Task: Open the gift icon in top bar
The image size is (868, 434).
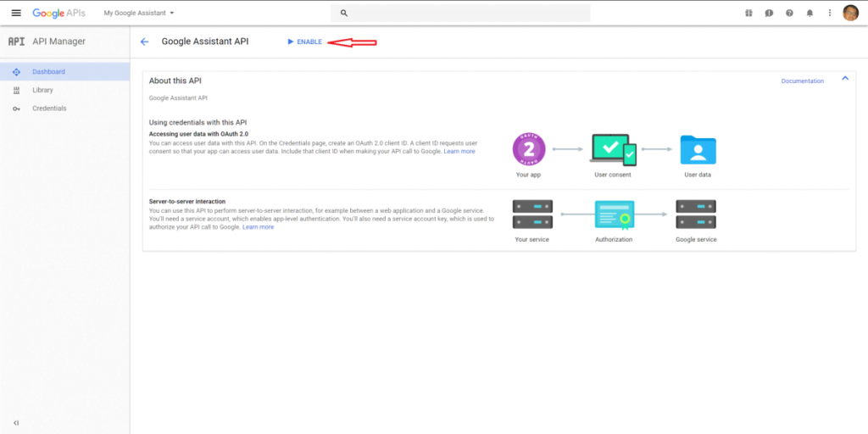Action: [x=748, y=13]
